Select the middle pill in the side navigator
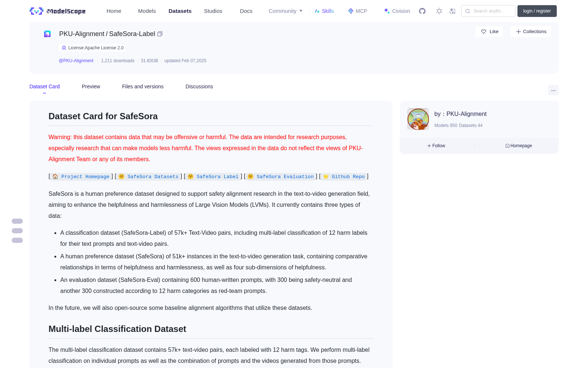Viewport: 588px width, 368px height. click(x=17, y=231)
